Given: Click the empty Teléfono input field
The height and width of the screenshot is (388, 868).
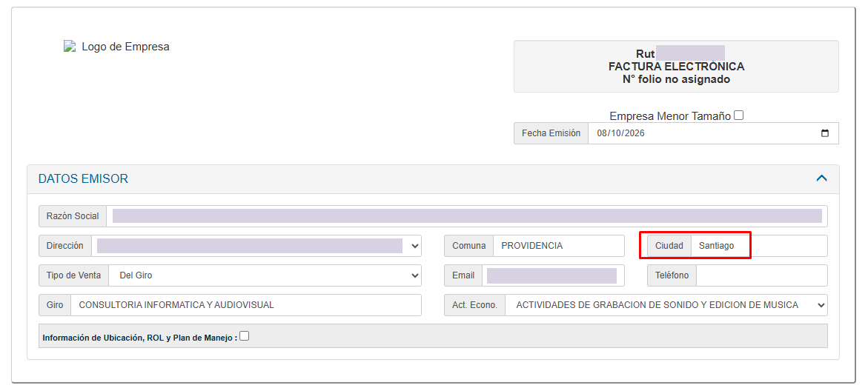Looking at the screenshot, I should 762,275.
